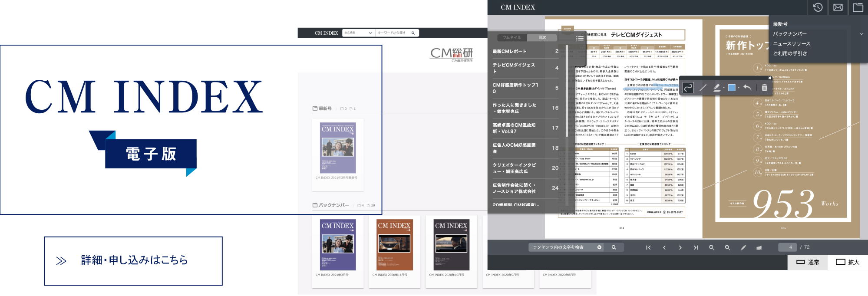This screenshot has width=868, height=296.
Task: Open CM好感度新作トップ10 contents entry
Action: pos(525,88)
